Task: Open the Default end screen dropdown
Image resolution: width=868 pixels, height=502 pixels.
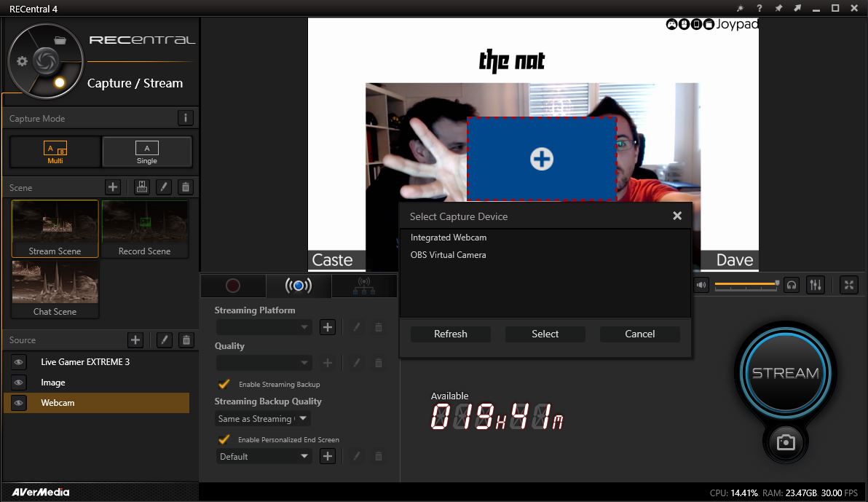Action: pyautogui.click(x=264, y=456)
